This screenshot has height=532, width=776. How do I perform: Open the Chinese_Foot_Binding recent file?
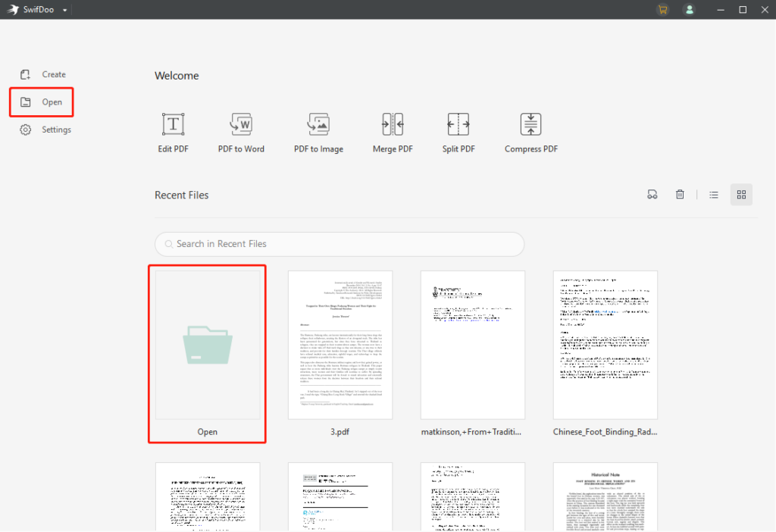[x=605, y=344]
